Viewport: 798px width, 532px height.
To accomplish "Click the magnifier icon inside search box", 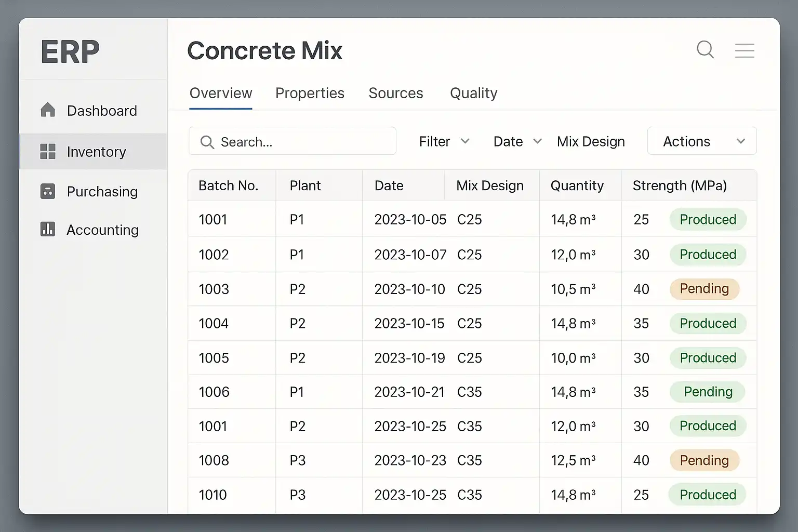I will pos(207,142).
